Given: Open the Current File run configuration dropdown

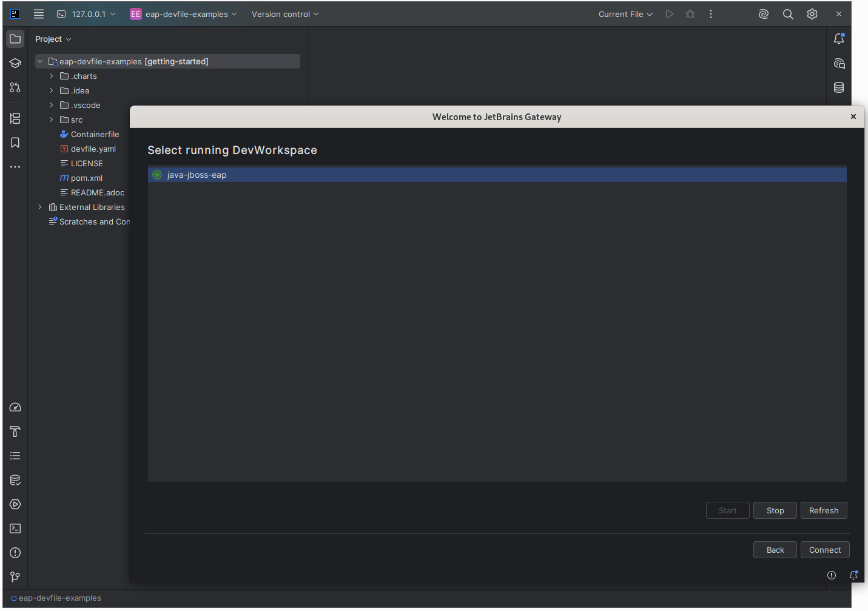Looking at the screenshot, I should point(625,14).
